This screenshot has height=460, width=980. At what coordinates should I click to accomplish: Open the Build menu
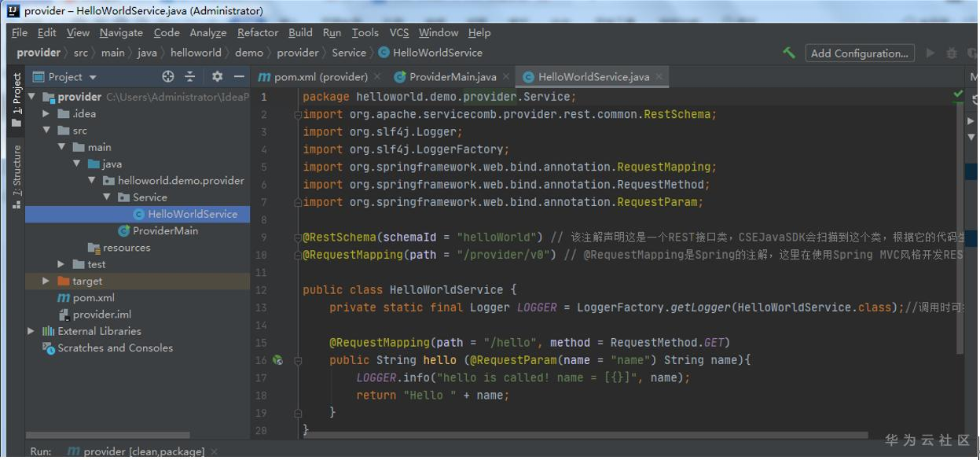point(301,32)
